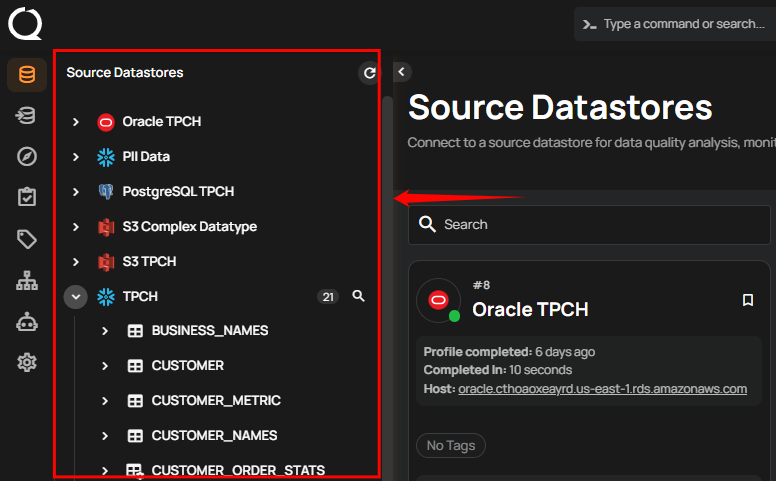Viewport: 776px width, 481px height.
Task: Click the search magnifier on TPCH row
Action: 358,296
